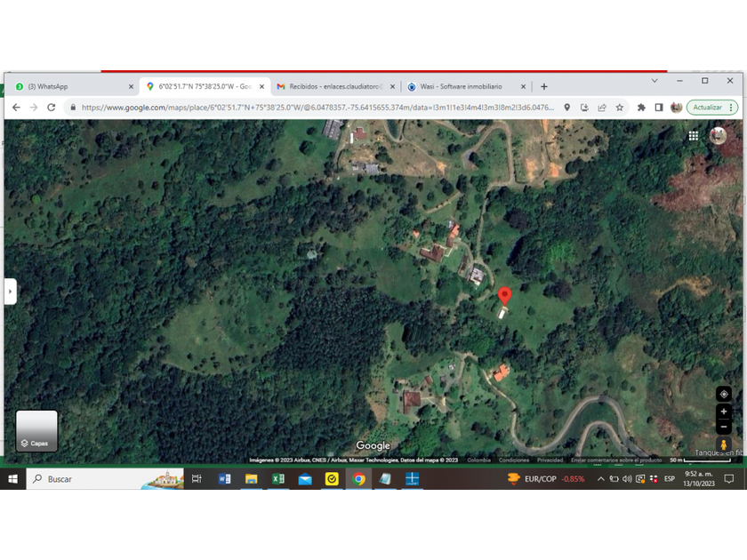Open the EUR/COP currency widget
The image size is (747, 560).
pyautogui.click(x=546, y=479)
